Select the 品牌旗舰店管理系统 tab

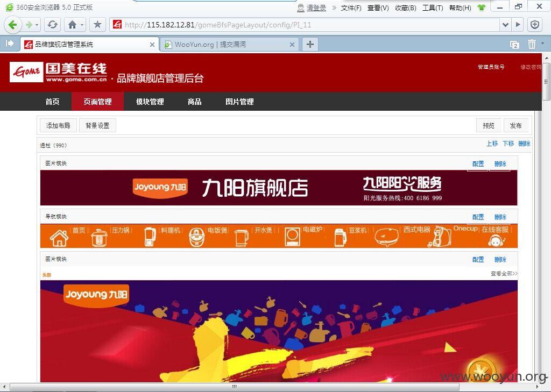coord(89,44)
